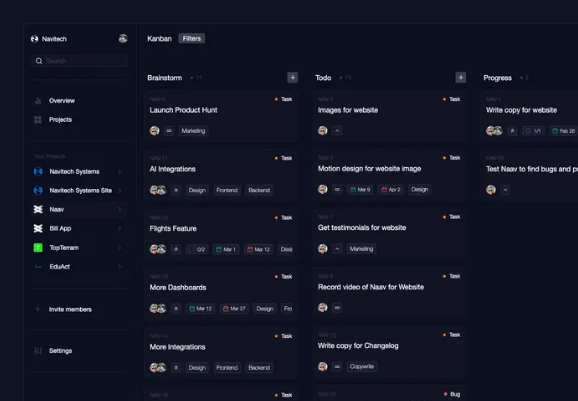Open the user avatar in sidebar header
The image size is (578, 401).
[x=123, y=38]
